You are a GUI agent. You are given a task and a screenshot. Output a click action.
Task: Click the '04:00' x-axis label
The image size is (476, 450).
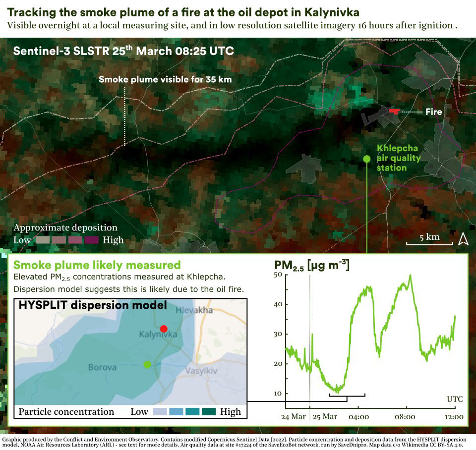tap(358, 417)
